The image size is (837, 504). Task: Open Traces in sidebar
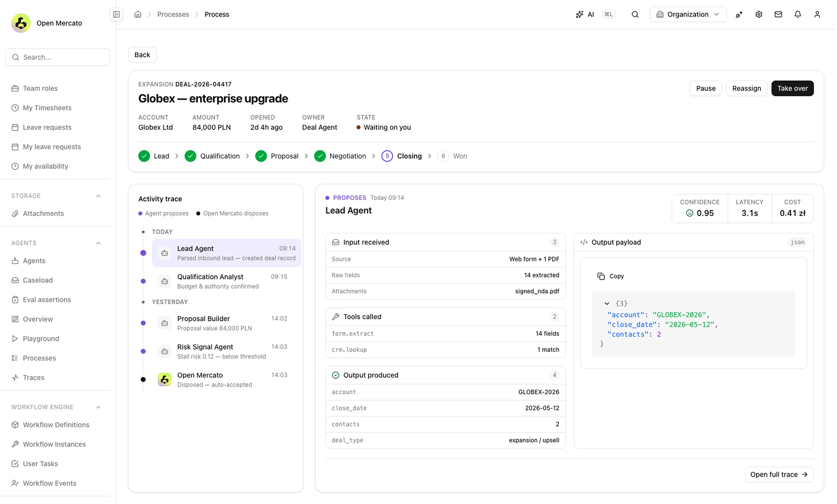(33, 377)
